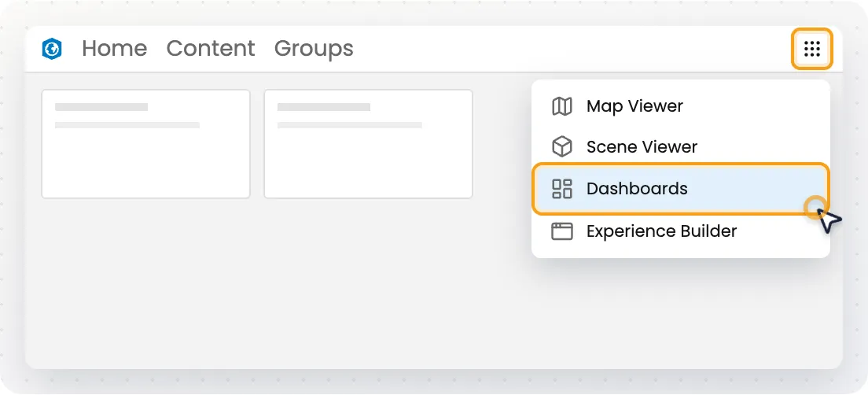Choose Experience Builder in the menu
Viewport: 868px width, 395px height.
click(680, 231)
